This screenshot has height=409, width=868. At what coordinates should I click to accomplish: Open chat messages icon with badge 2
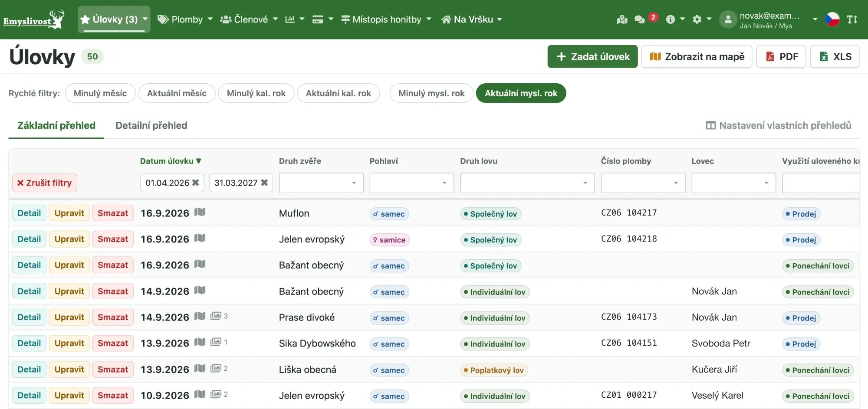tap(639, 20)
